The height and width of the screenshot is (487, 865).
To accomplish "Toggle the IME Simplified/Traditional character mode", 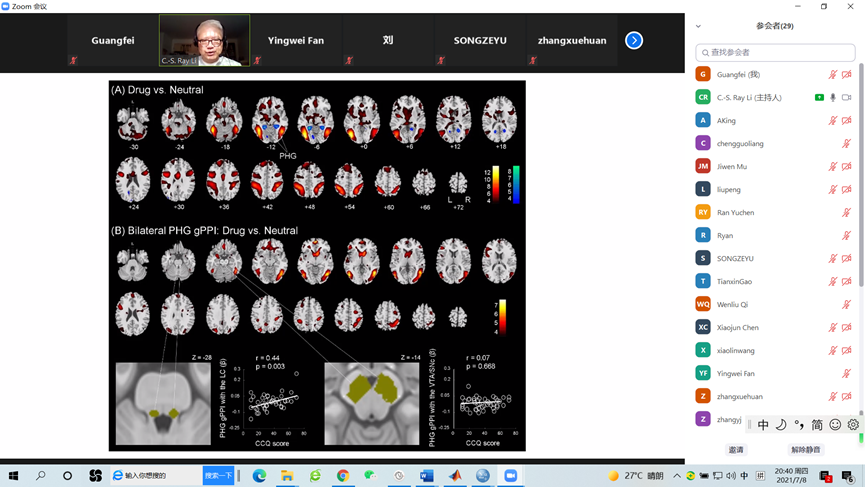I will tap(817, 425).
